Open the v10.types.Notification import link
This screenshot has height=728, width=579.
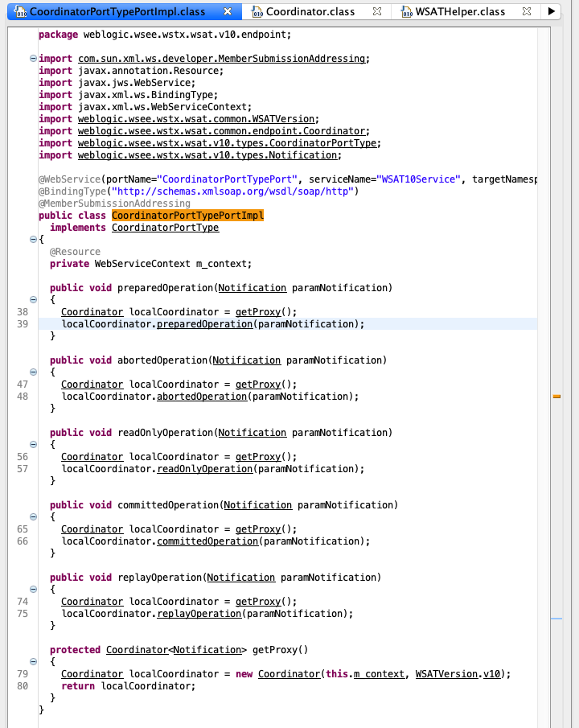(207, 155)
